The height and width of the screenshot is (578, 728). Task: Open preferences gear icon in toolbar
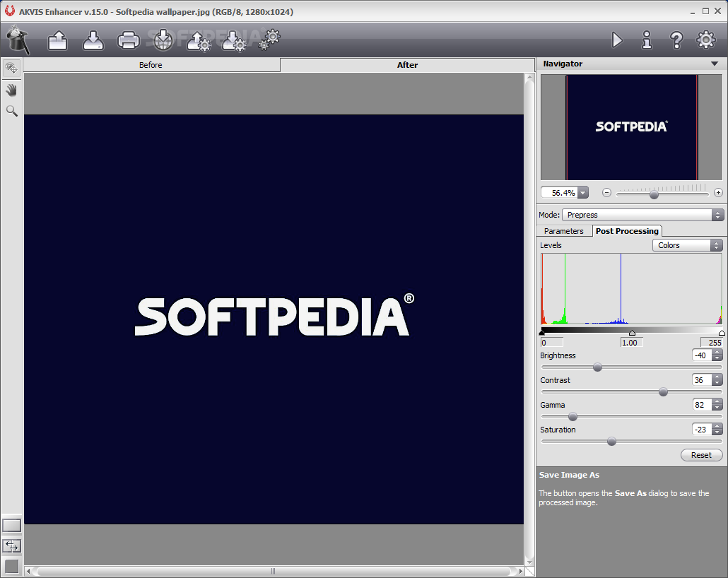(x=705, y=40)
